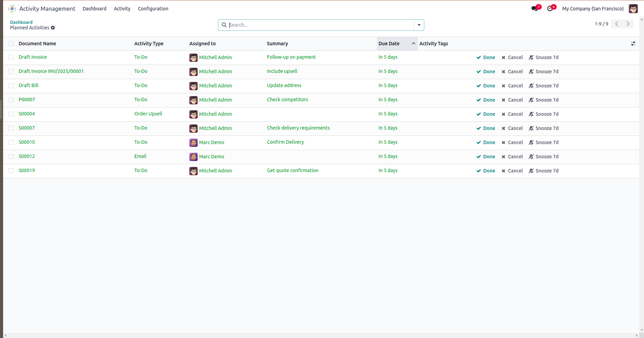Open the Draft Invoice INV/2025/00001 record
The height and width of the screenshot is (338, 644).
pyautogui.click(x=51, y=71)
